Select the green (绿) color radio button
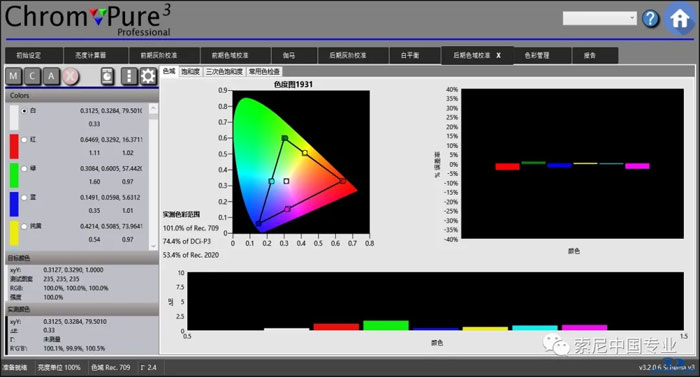Viewport: 700px width, 377px height. [24, 169]
